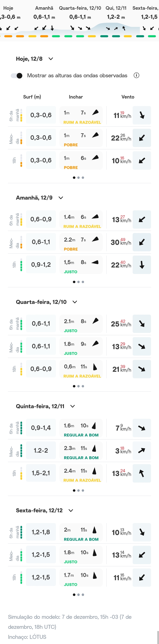Click info icon beside observed wave heights
159x644 pixels.
tap(136, 75)
